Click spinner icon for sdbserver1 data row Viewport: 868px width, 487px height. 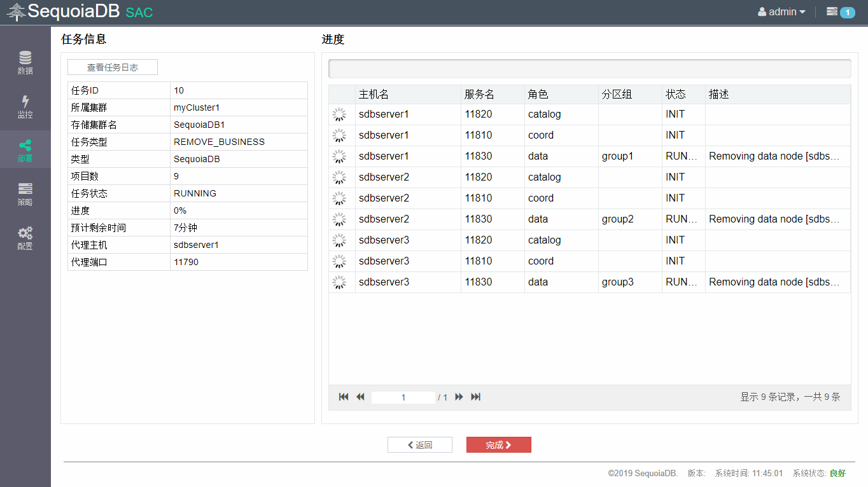click(340, 156)
